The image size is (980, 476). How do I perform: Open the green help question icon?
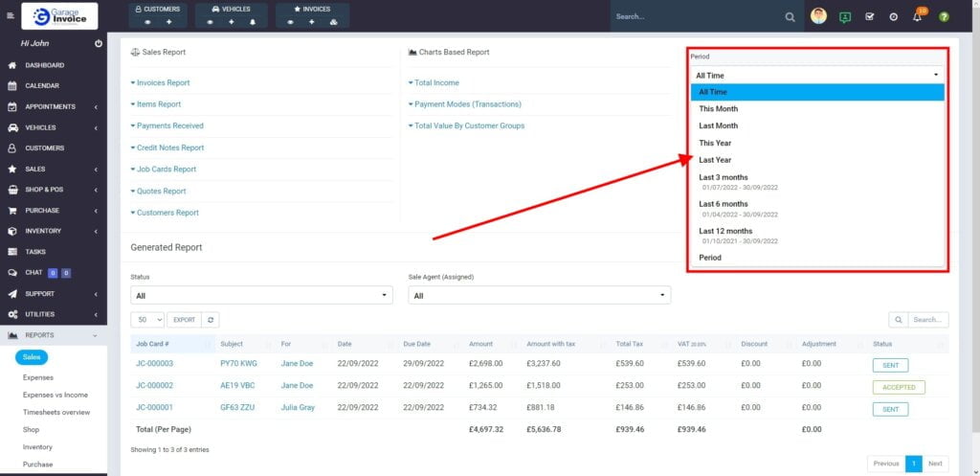[x=944, y=17]
